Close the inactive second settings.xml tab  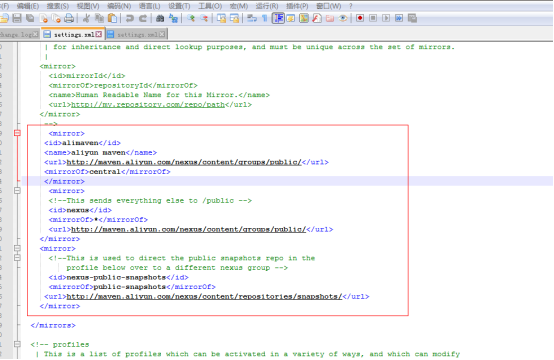[x=162, y=34]
